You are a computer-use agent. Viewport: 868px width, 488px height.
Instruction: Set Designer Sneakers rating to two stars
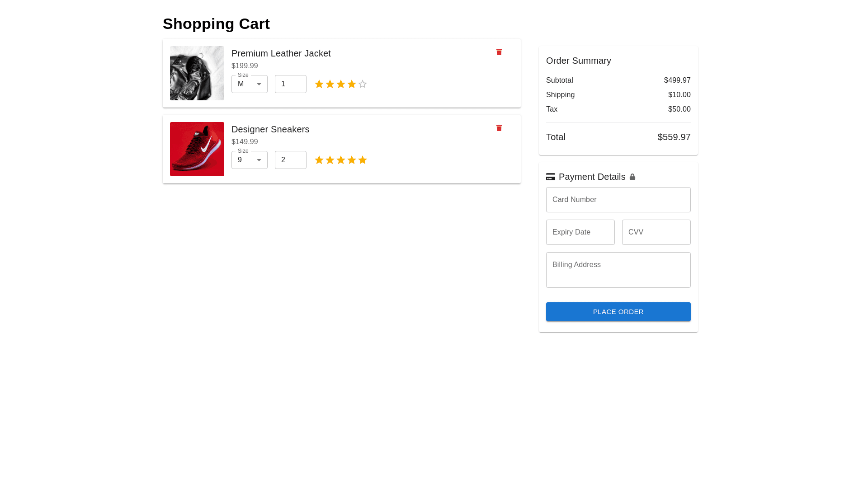click(330, 160)
